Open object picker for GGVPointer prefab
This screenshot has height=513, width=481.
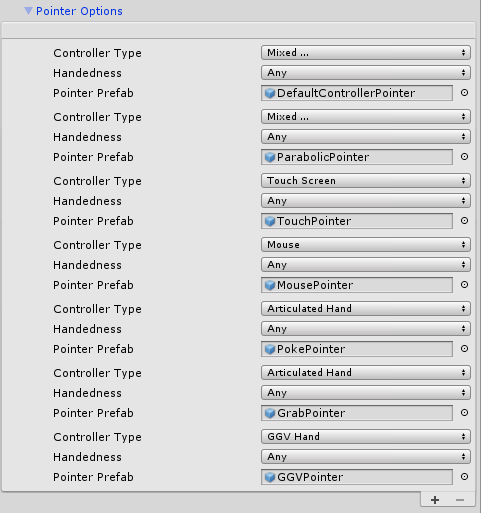(464, 477)
